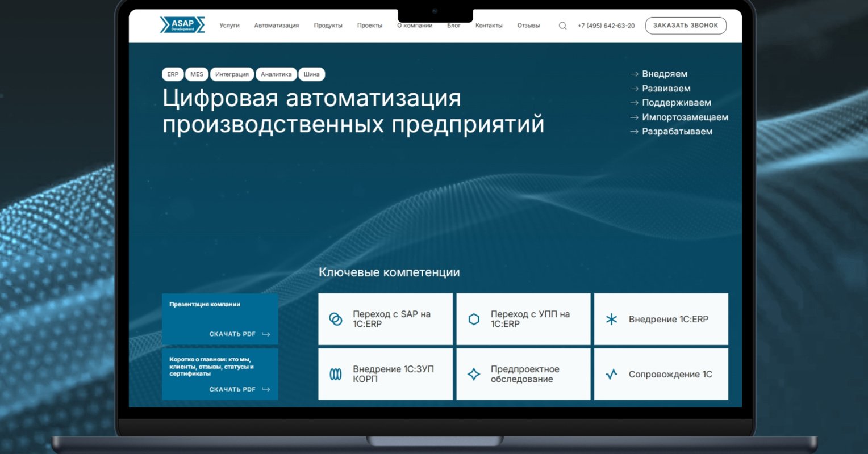The width and height of the screenshot is (868, 454).
Task: Click the hexagon icon beside УПП transition
Action: [474, 319]
